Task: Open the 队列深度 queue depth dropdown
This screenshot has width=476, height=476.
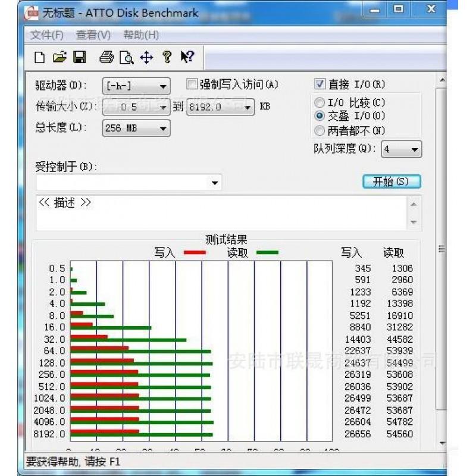Action: point(401,149)
